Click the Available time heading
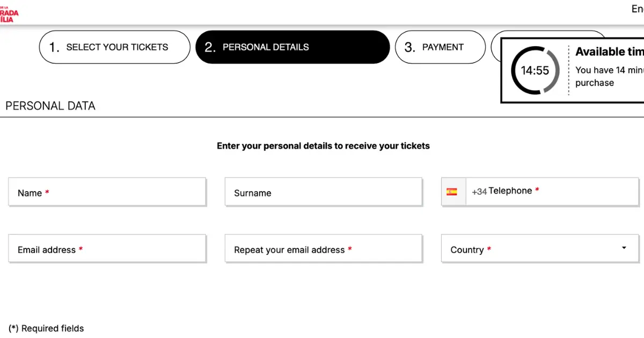 (609, 52)
